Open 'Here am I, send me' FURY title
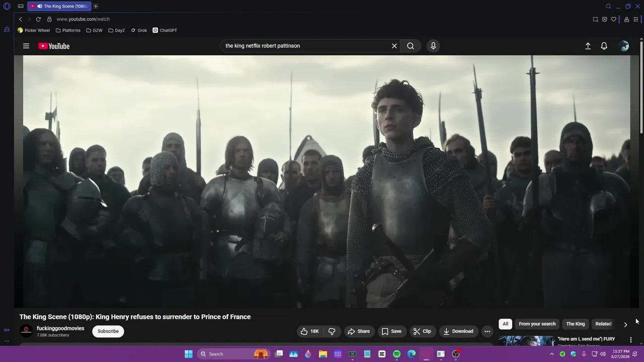The height and width of the screenshot is (362, 644). pyautogui.click(x=586, y=339)
